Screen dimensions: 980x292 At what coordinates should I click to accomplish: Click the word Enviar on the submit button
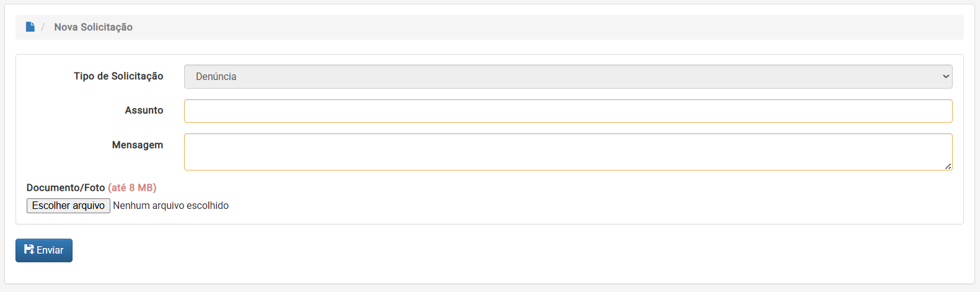coord(50,250)
